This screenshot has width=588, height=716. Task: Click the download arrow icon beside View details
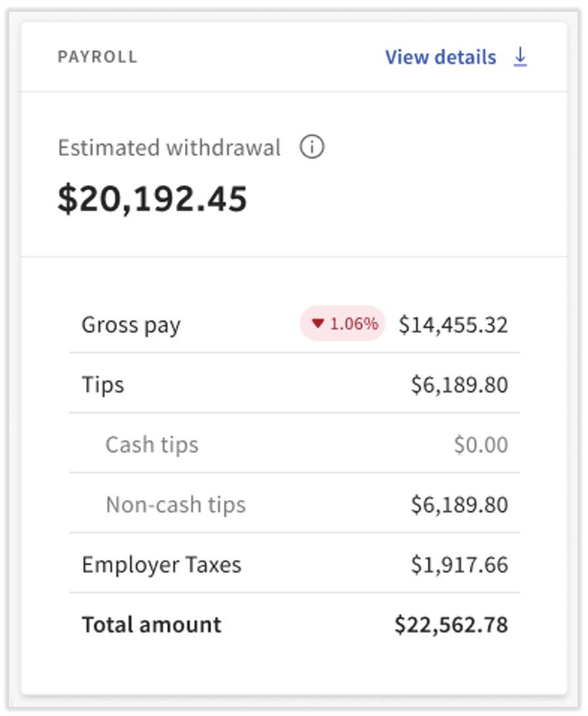520,58
